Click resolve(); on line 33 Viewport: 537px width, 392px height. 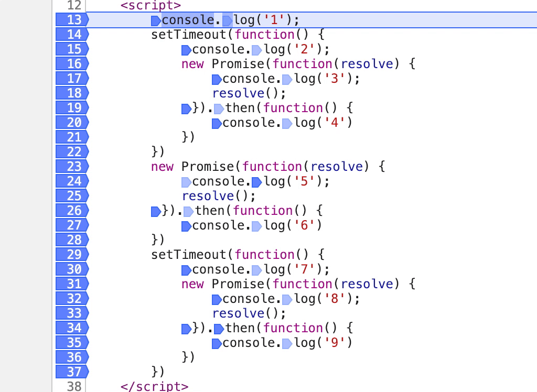249,313
